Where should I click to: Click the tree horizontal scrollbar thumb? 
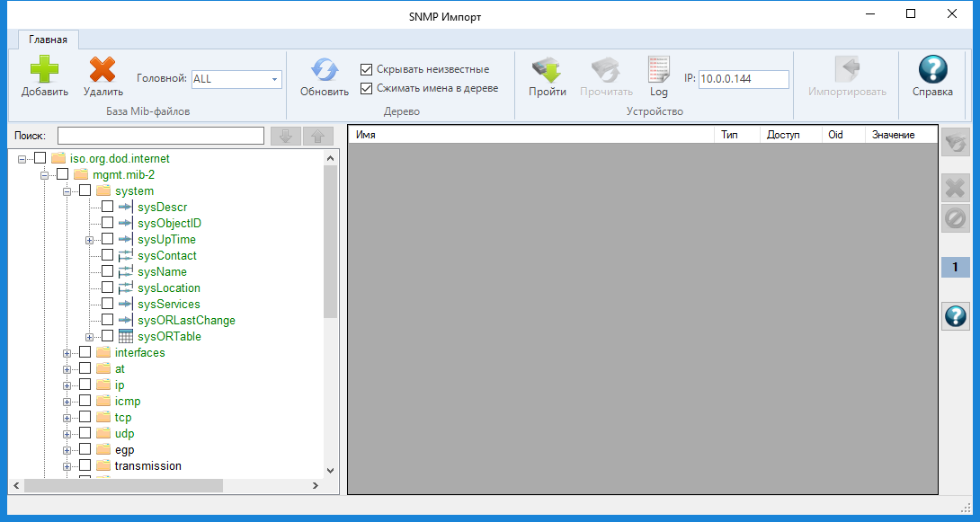point(124,486)
